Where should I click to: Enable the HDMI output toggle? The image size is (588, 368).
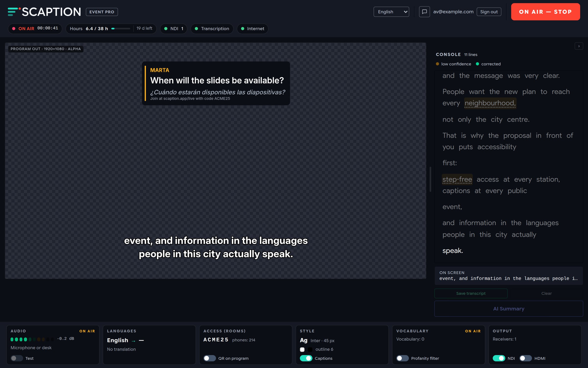tap(526, 358)
